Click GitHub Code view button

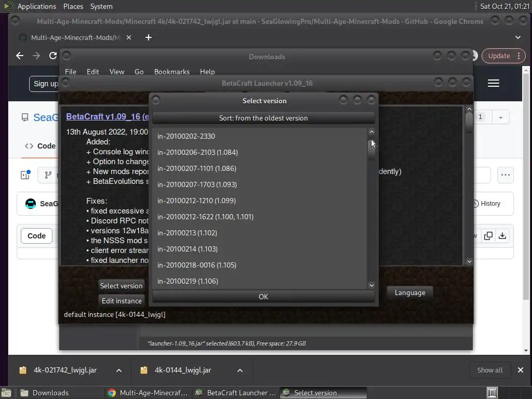37,236
